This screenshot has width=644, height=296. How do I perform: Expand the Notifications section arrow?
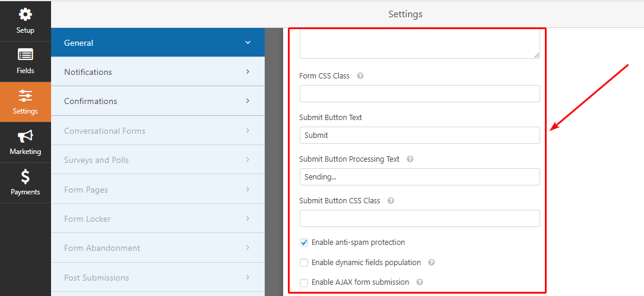point(248,72)
